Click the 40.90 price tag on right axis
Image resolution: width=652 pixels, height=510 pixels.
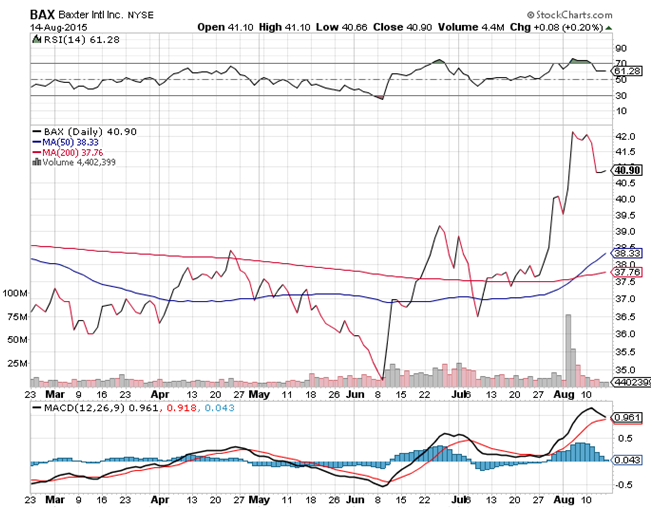(628, 170)
